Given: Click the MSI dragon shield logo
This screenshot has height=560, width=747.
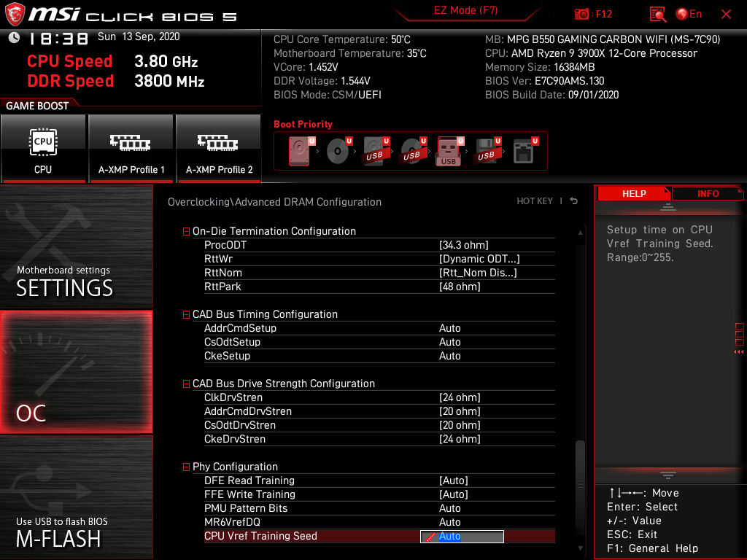Looking at the screenshot, I should [15, 14].
